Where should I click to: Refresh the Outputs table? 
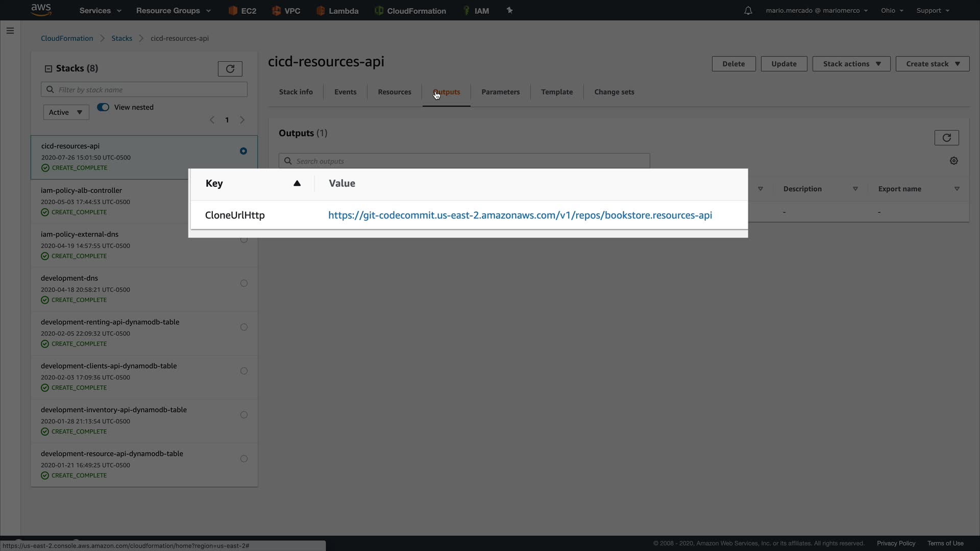point(946,138)
